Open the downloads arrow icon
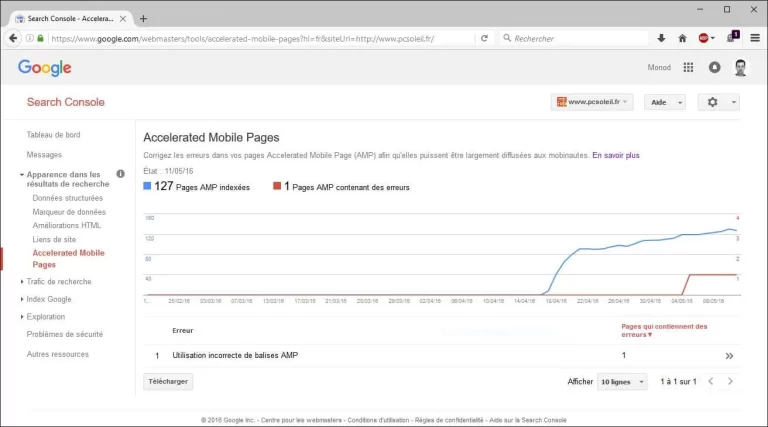Image resolution: width=768 pixels, height=427 pixels. coord(661,38)
